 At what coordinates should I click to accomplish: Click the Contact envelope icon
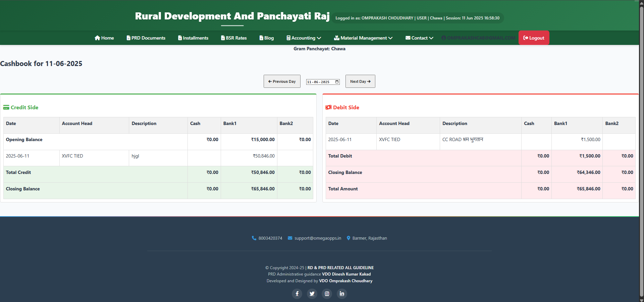tap(408, 38)
